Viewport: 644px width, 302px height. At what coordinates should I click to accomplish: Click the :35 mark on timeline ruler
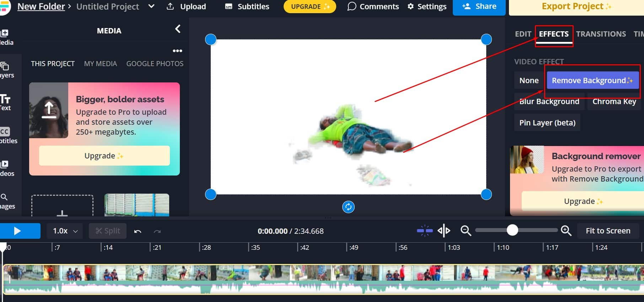pyautogui.click(x=255, y=248)
